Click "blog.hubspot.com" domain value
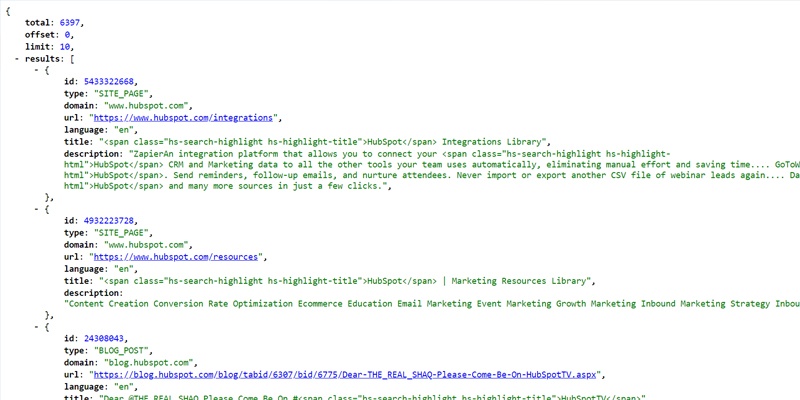Image resolution: width=800 pixels, height=400 pixels. point(149,362)
